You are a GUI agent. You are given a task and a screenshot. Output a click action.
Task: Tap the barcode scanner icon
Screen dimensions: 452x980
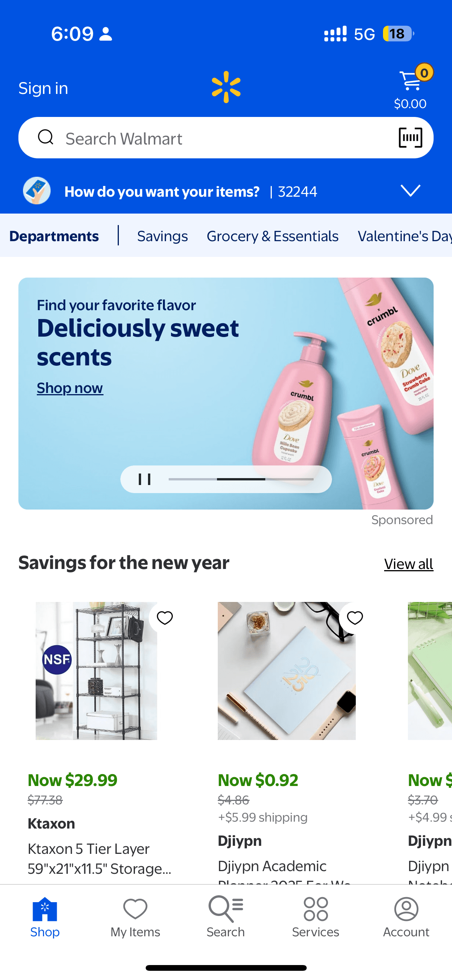click(410, 138)
